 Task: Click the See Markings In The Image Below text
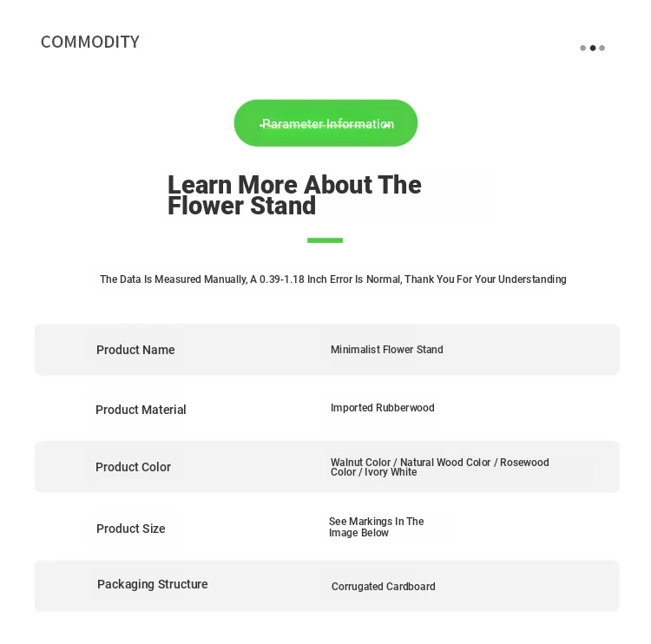tap(376, 527)
